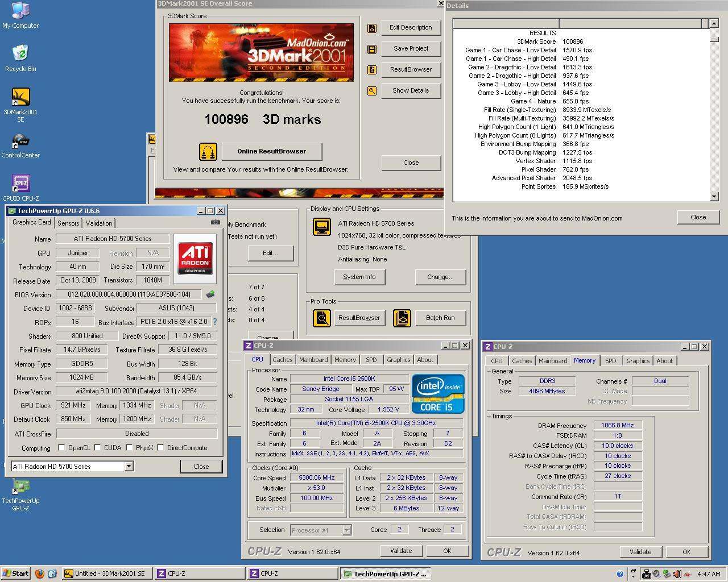Screen dimensions: 728x582
Task: Close the Details window with its Close button
Action: point(698,217)
